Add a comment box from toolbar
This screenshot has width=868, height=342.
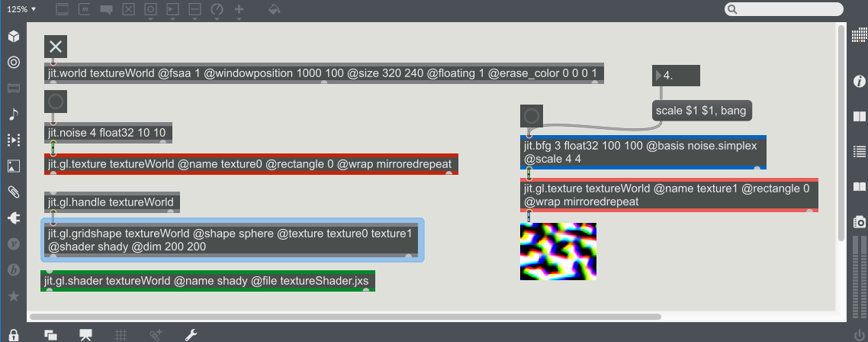click(x=106, y=9)
